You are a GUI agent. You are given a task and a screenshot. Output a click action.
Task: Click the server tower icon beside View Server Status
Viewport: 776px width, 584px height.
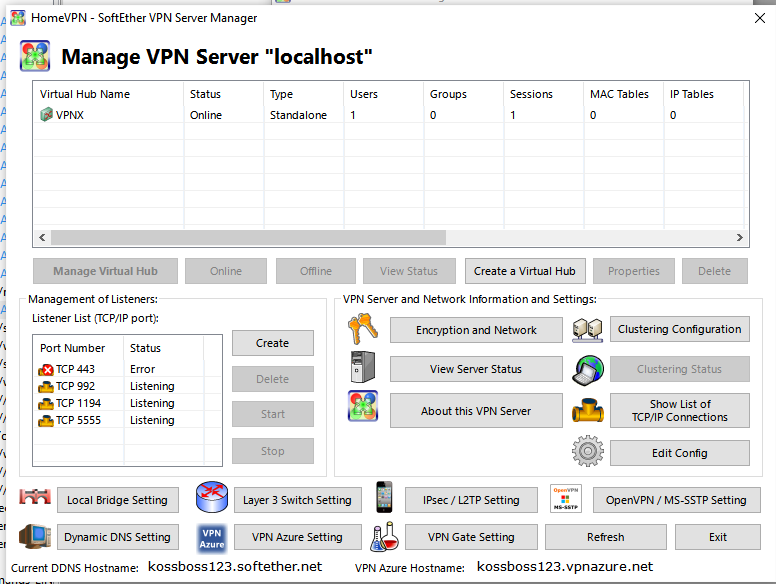(x=363, y=367)
